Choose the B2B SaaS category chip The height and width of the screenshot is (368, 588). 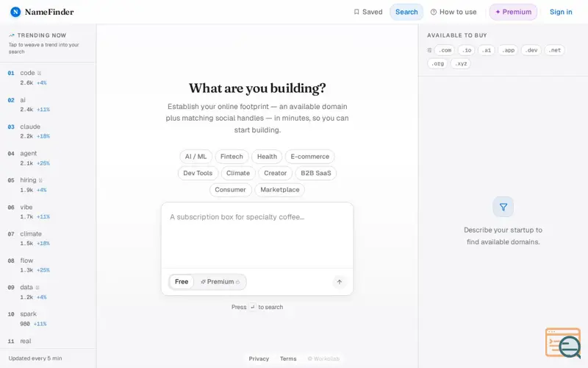(316, 173)
